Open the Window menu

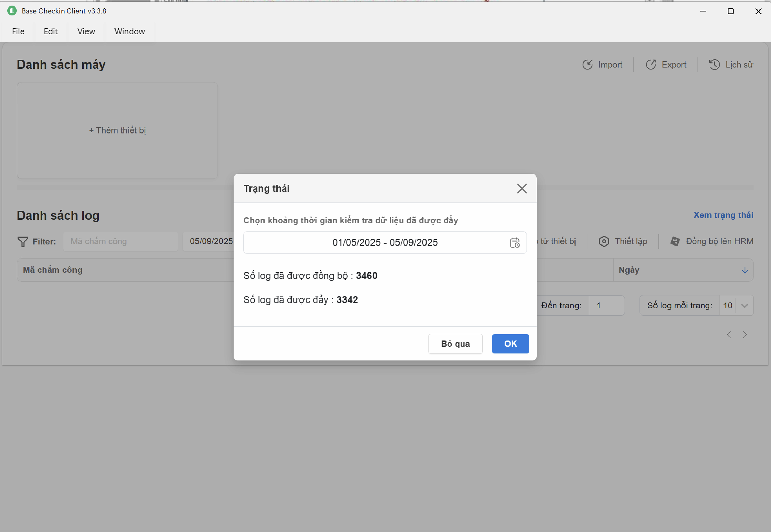(x=129, y=31)
